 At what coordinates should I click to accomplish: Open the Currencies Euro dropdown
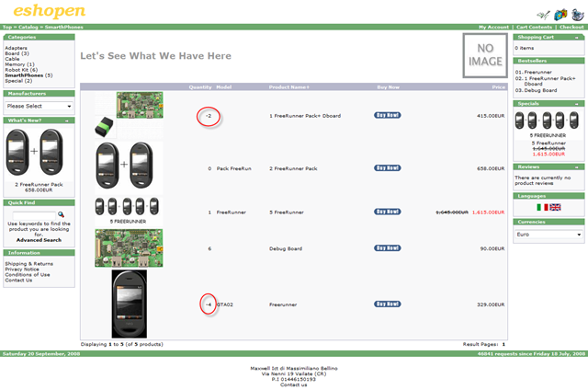click(548, 235)
